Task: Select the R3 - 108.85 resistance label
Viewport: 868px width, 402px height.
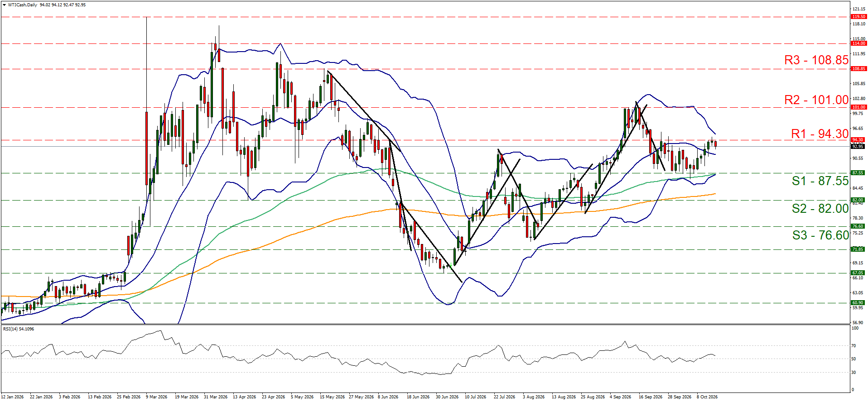Action: (x=816, y=60)
